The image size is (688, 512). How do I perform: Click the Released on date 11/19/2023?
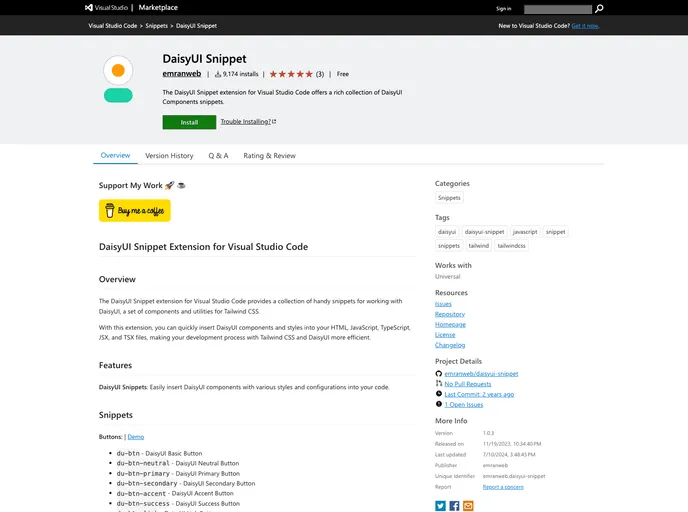(512, 444)
